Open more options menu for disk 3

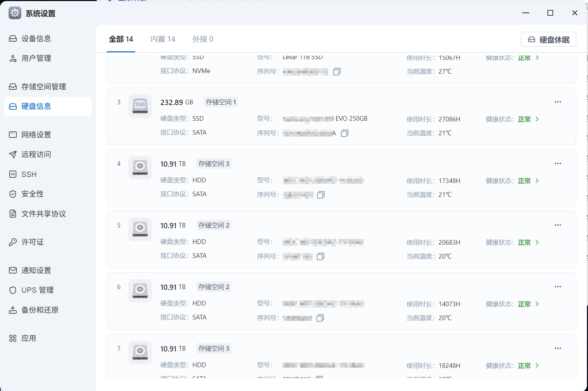[x=557, y=102]
